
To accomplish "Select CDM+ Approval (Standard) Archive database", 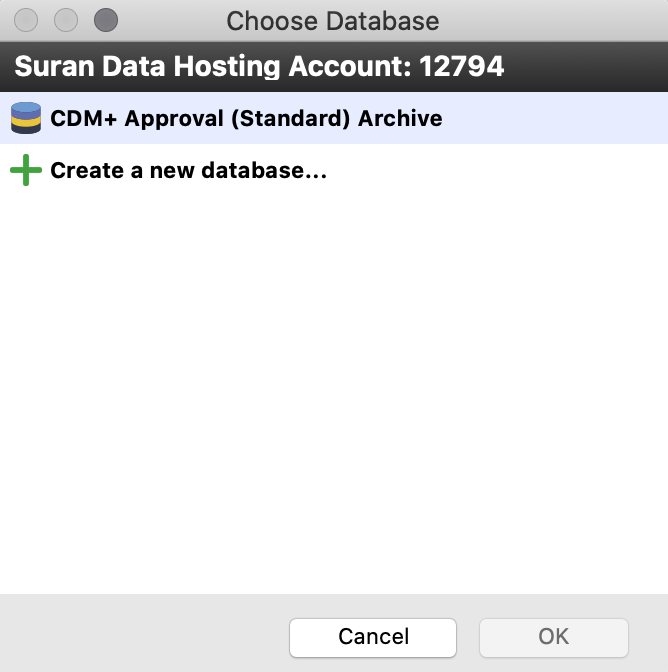I will pos(246,118).
